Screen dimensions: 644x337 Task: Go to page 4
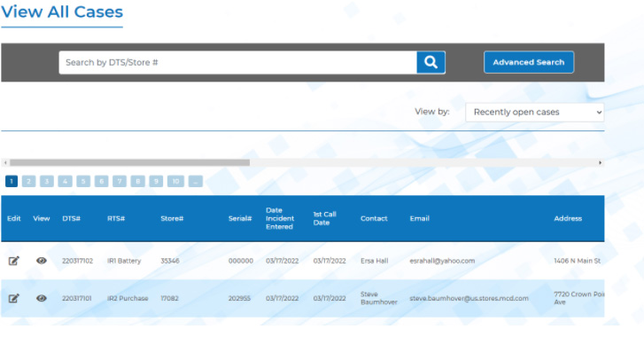point(65,181)
